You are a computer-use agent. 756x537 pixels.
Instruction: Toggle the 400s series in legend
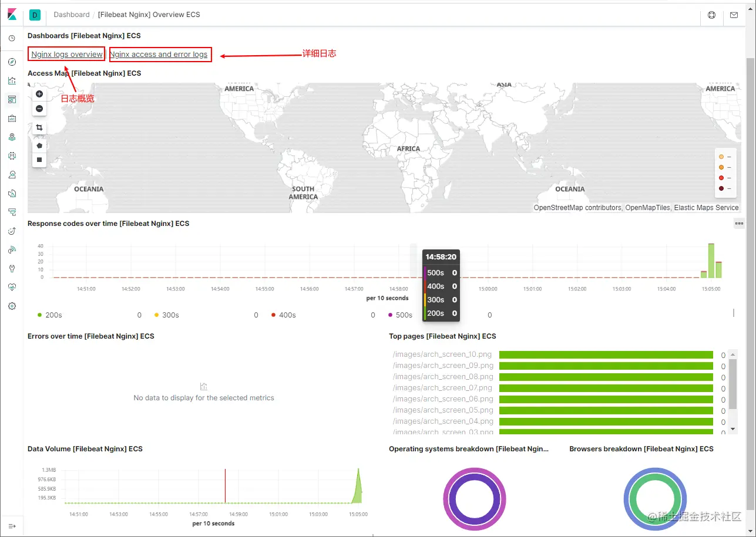(283, 315)
